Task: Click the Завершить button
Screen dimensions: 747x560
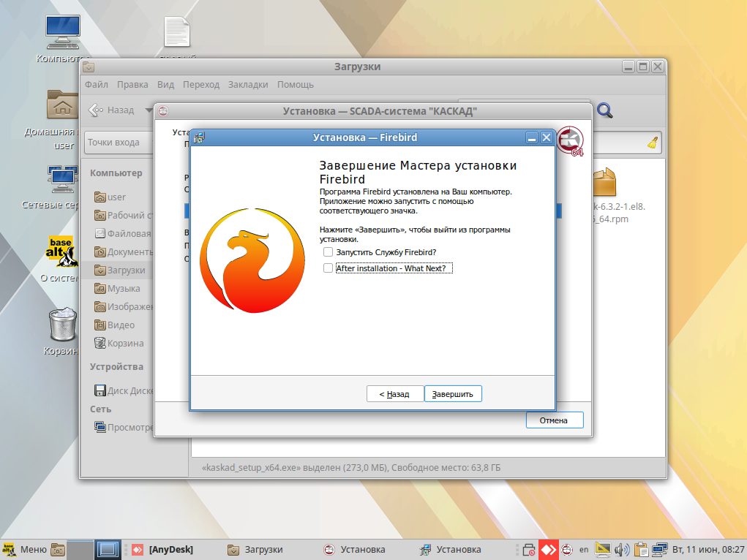Action: [x=453, y=394]
